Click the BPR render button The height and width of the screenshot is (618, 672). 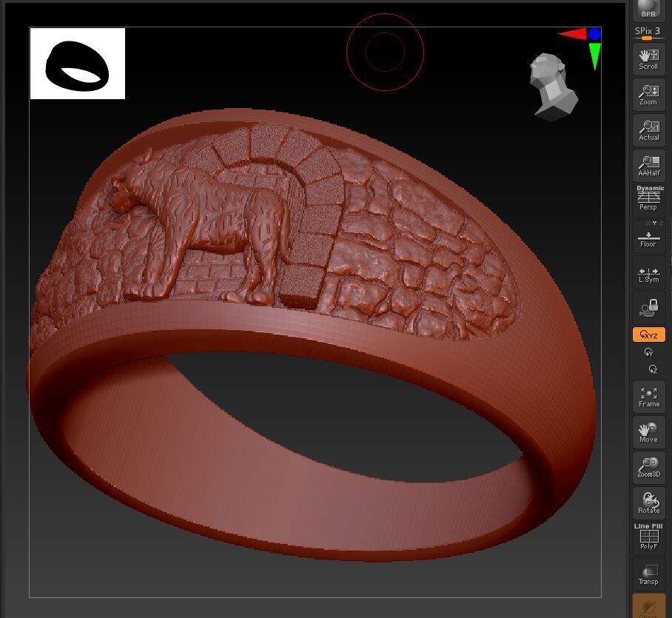coord(648,10)
